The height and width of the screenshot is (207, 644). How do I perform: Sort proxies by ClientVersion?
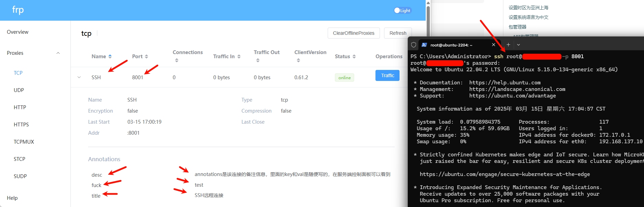pos(298,60)
